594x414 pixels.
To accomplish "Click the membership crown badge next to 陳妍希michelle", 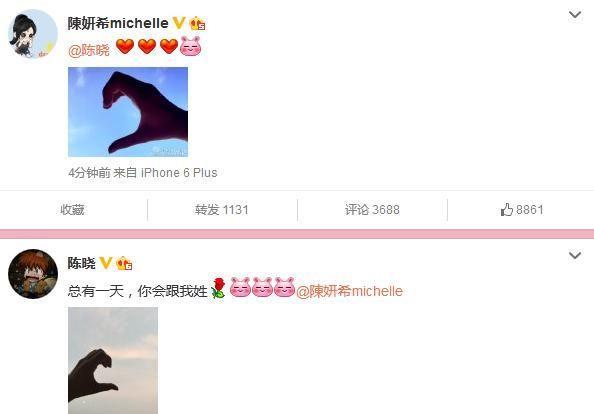I will click(x=197, y=24).
